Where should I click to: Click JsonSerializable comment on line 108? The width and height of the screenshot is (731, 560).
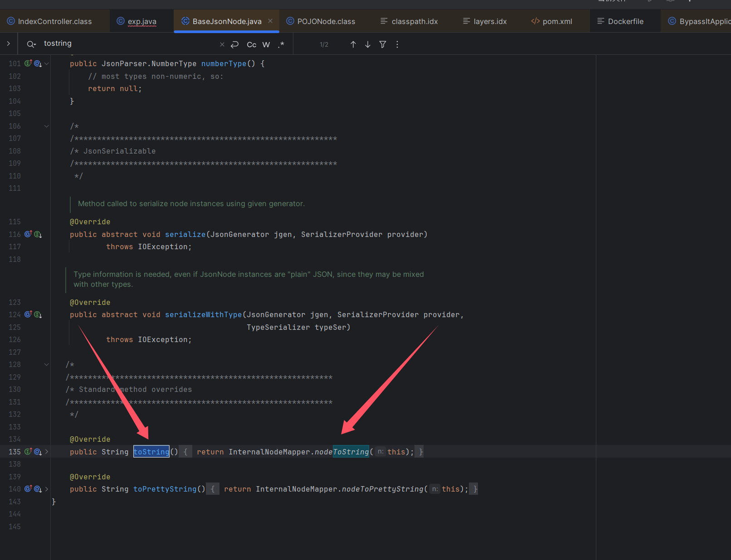point(112,151)
